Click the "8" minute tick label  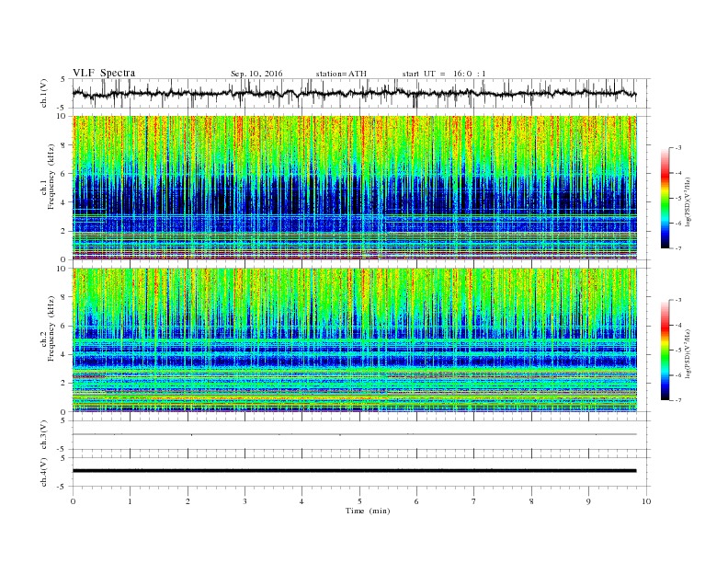pos(531,501)
